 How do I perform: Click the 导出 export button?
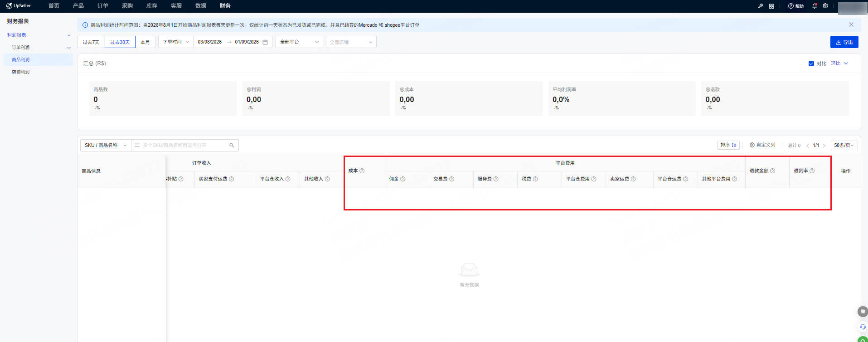[x=844, y=42]
